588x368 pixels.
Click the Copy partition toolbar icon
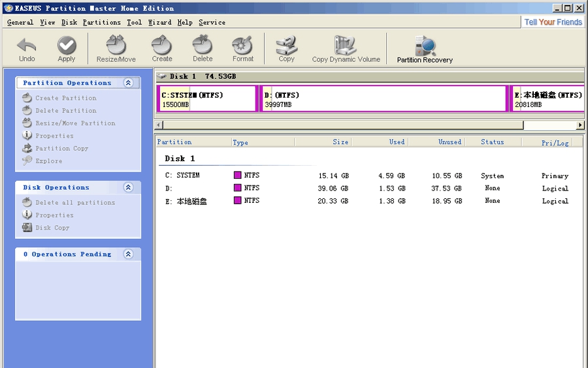286,46
